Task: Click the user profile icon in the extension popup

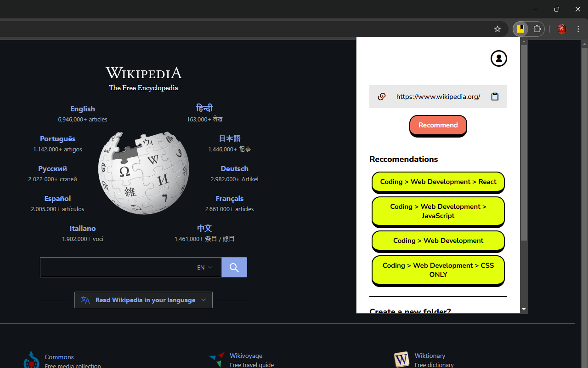Action: click(498, 58)
